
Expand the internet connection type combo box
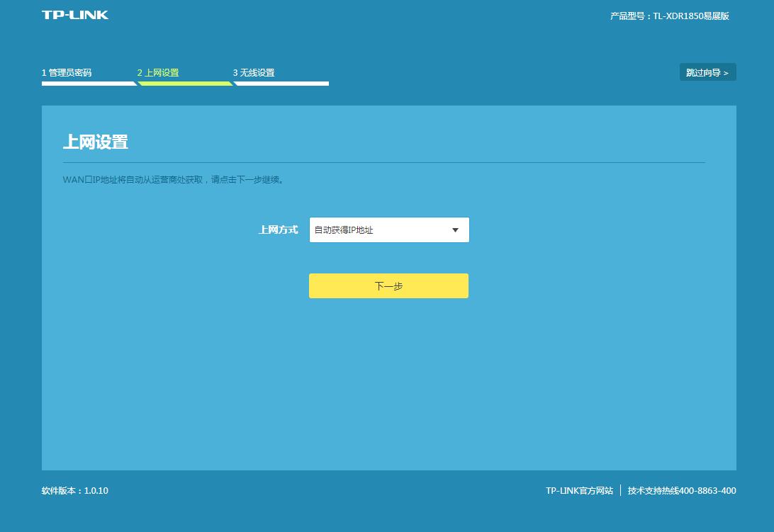388,230
